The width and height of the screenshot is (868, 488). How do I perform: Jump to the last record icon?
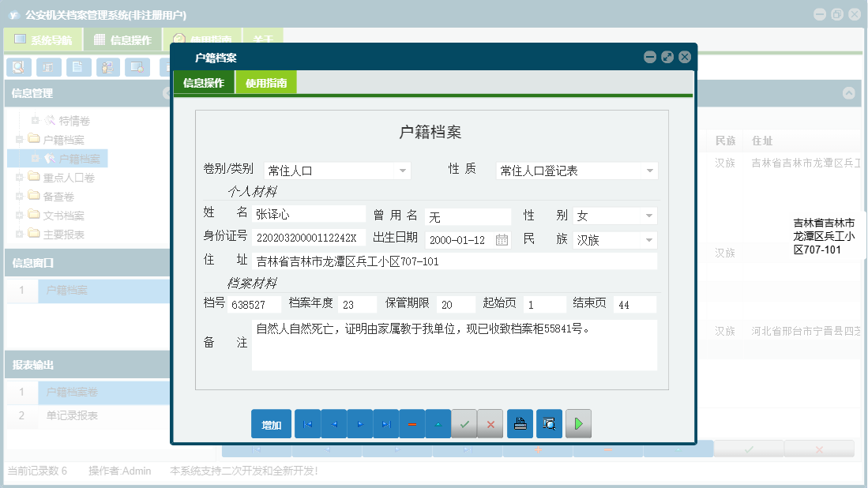pyautogui.click(x=386, y=423)
